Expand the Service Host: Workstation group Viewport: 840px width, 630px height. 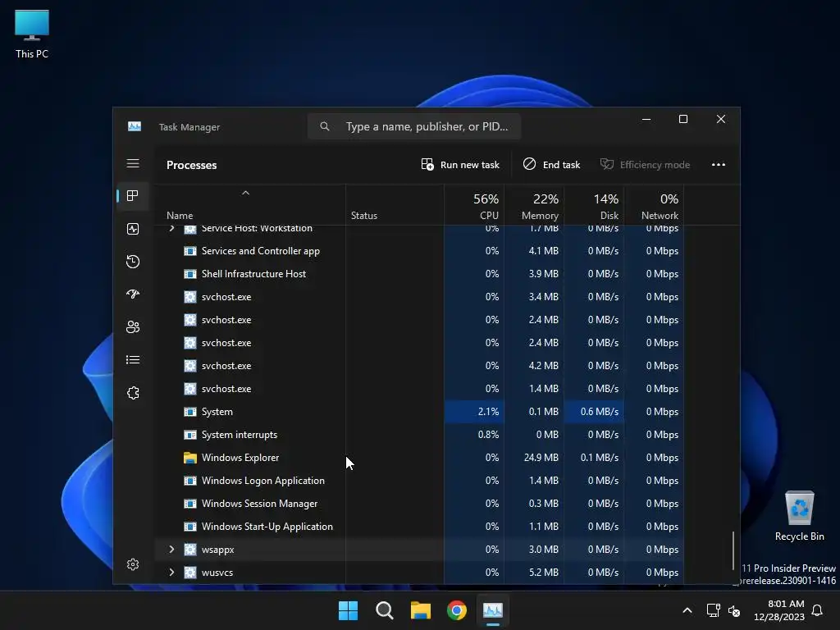(x=171, y=228)
